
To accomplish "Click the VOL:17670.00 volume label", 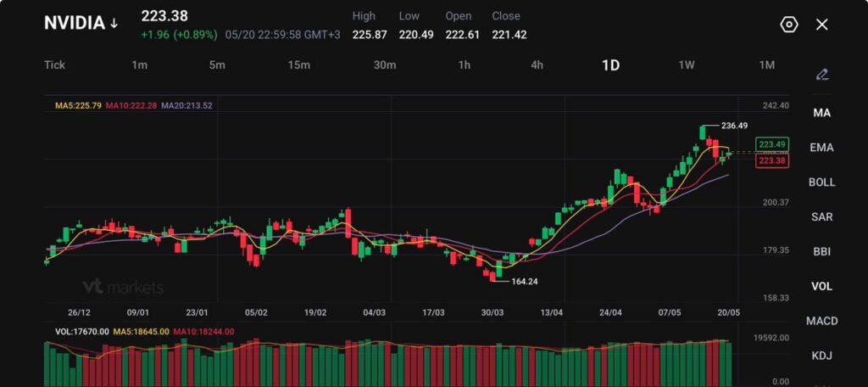I will click(81, 332).
